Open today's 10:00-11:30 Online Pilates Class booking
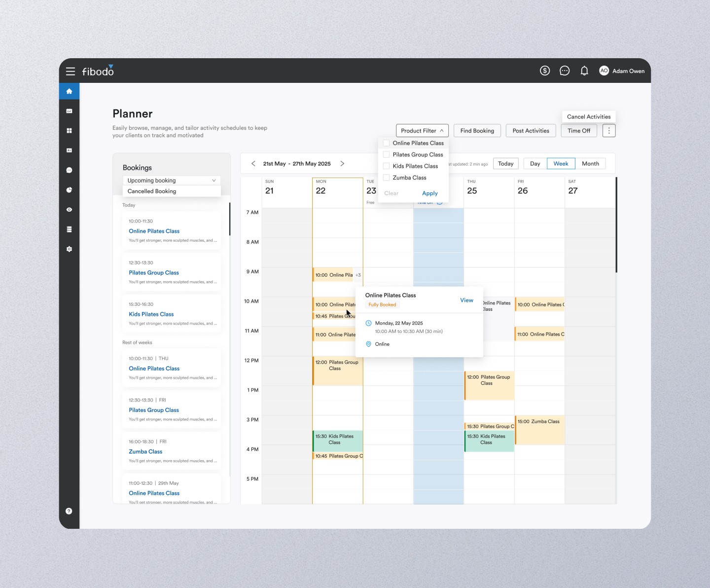Screen dimensions: 710x588 coord(172,231)
